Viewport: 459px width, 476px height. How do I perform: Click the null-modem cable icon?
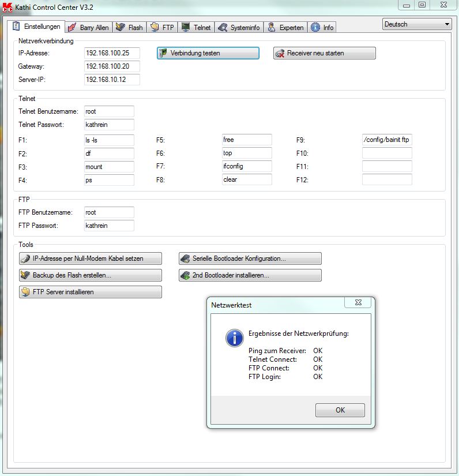pyautogui.click(x=25, y=258)
